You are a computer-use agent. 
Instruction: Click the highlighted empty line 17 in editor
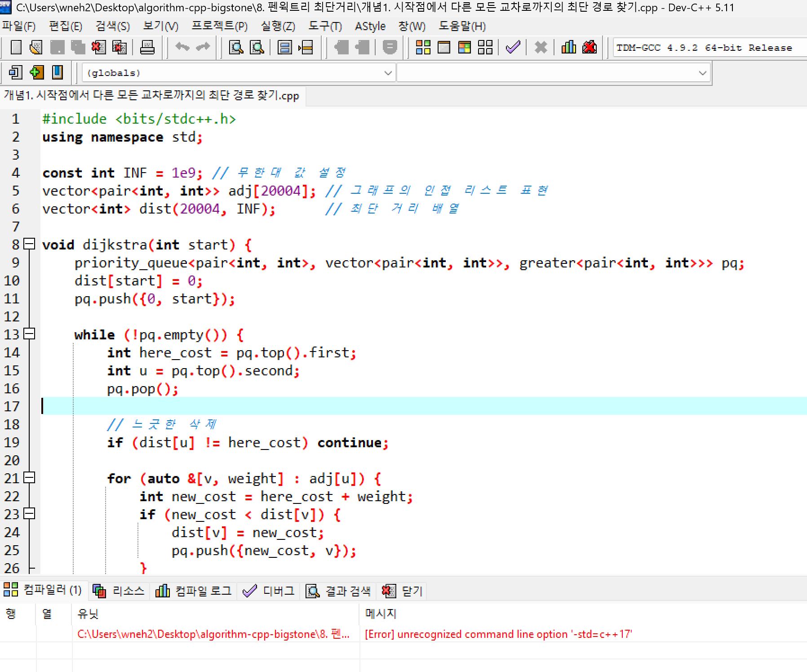424,406
